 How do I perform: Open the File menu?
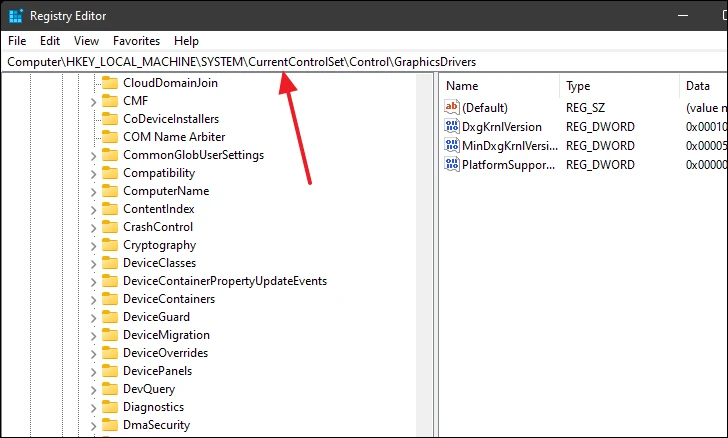(17, 41)
